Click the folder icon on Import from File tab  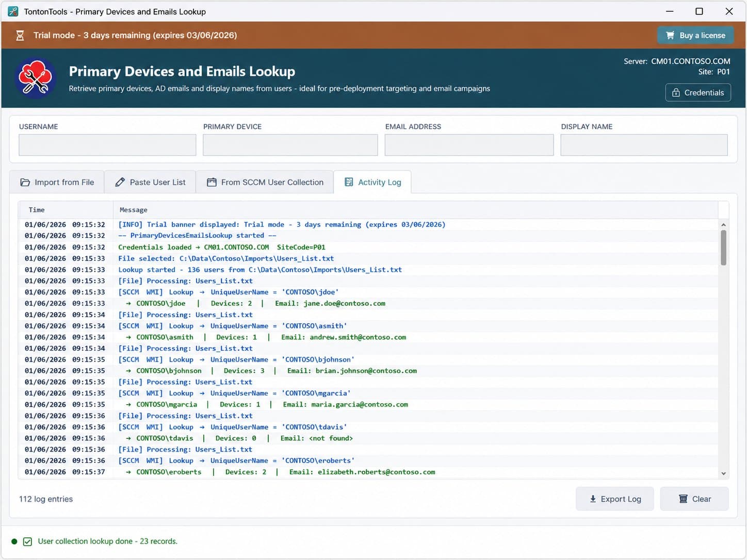coord(25,183)
